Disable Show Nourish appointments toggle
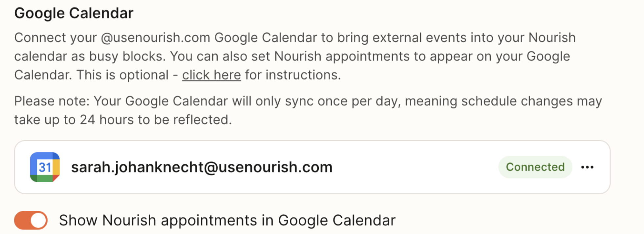Image resolution: width=644 pixels, height=234 pixels. [31, 220]
